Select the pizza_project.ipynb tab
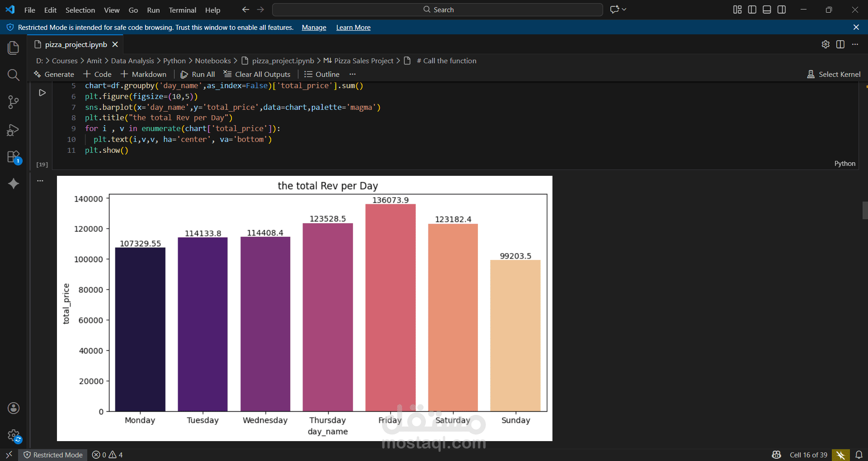Screen dimensions: 868x461 [x=76, y=44]
